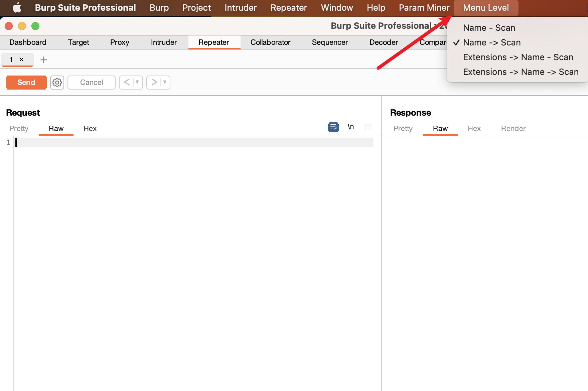Switch to the Decoder tab
Image resolution: width=588 pixels, height=391 pixels.
384,42
